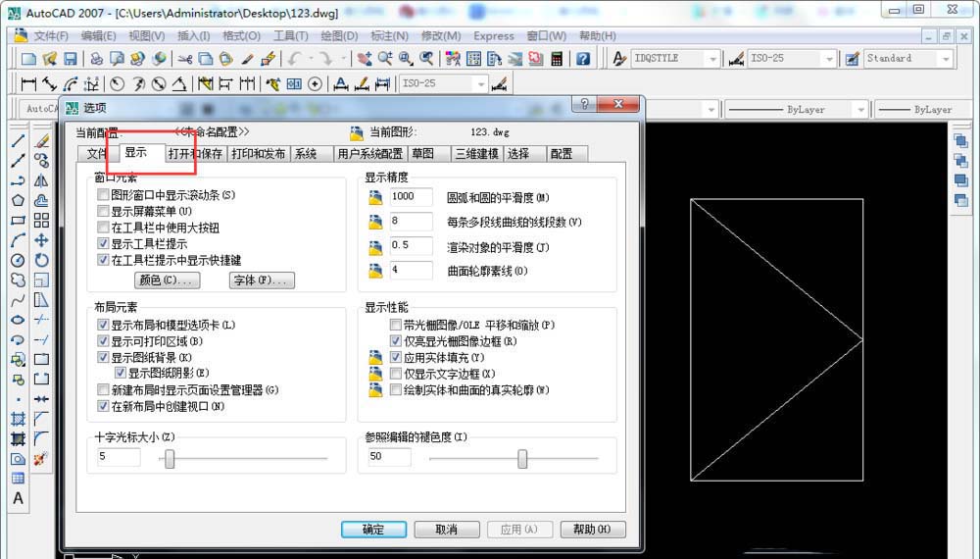The width and height of the screenshot is (980, 559).
Task: Click the Match Properties brush icon
Action: coord(247,59)
